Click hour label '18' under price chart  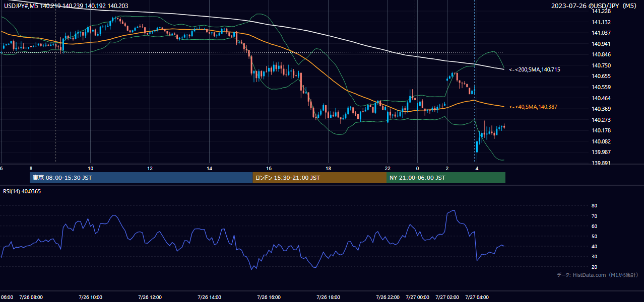tap(328, 168)
